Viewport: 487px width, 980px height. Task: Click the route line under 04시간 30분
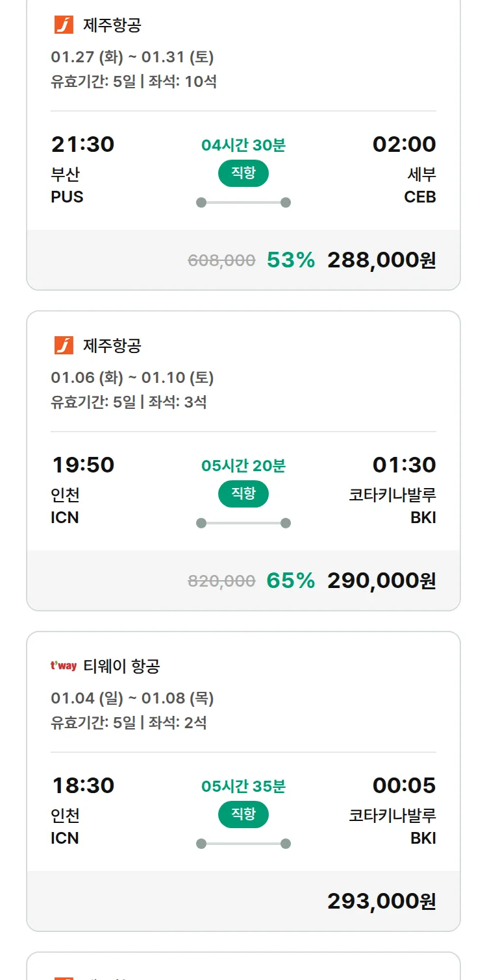click(243, 202)
